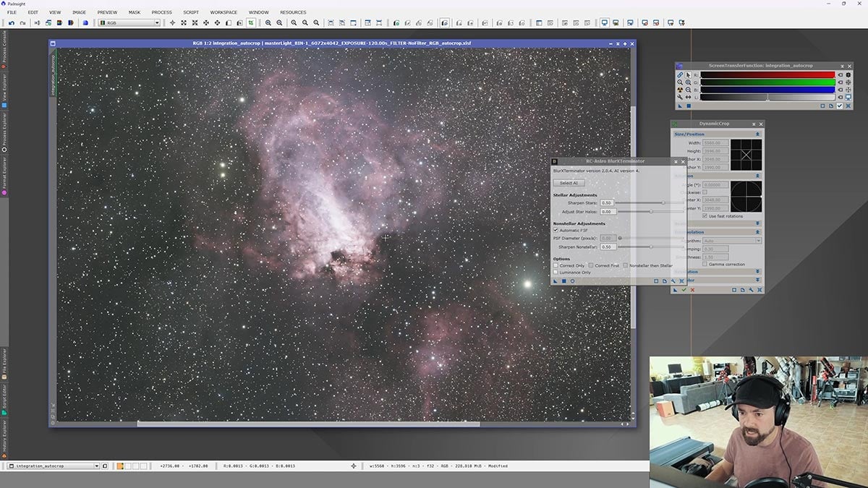
Task: Click the link RGB channels chain icon
Action: 680,74
